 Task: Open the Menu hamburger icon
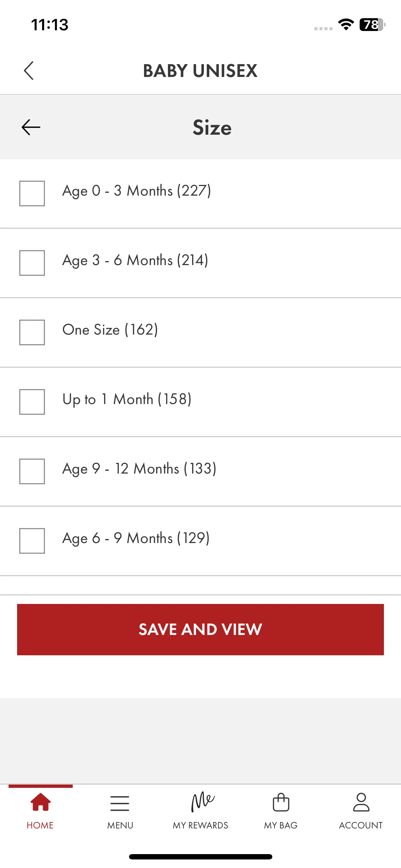click(120, 803)
